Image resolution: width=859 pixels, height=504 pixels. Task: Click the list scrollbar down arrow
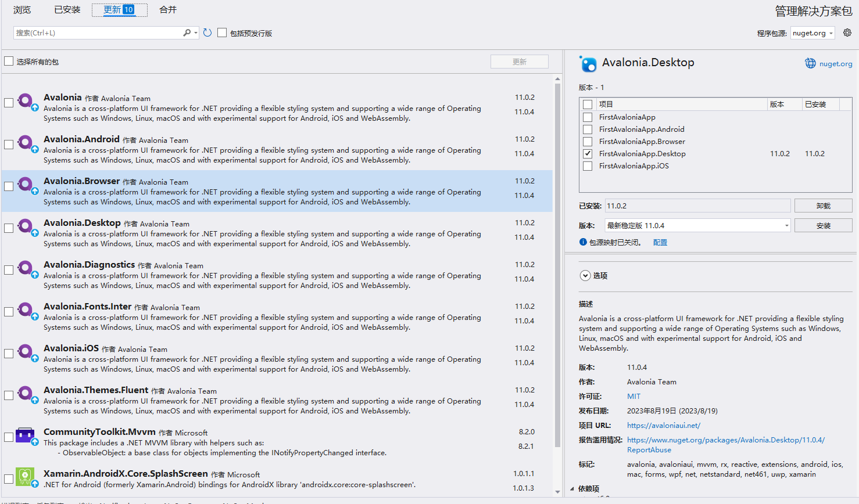tap(557, 492)
